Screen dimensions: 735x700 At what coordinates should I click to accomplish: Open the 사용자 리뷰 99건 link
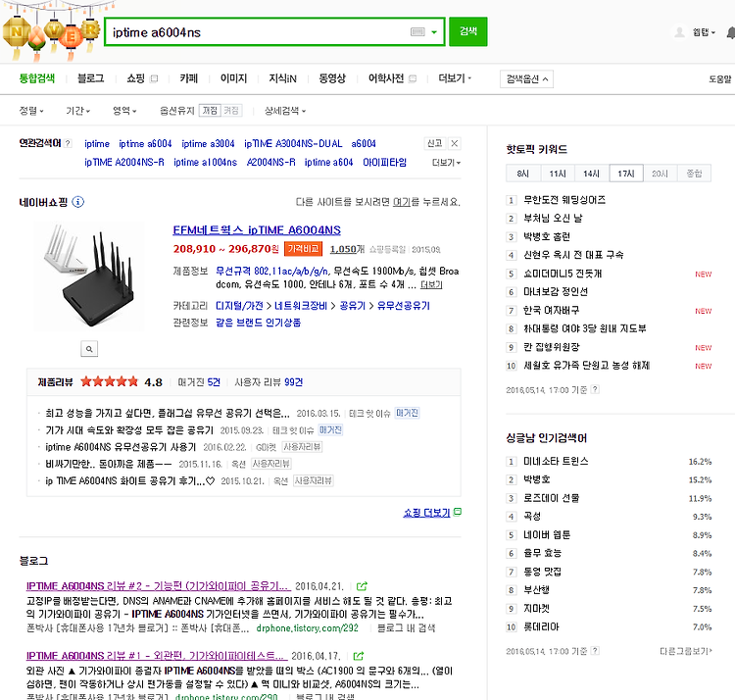click(269, 382)
